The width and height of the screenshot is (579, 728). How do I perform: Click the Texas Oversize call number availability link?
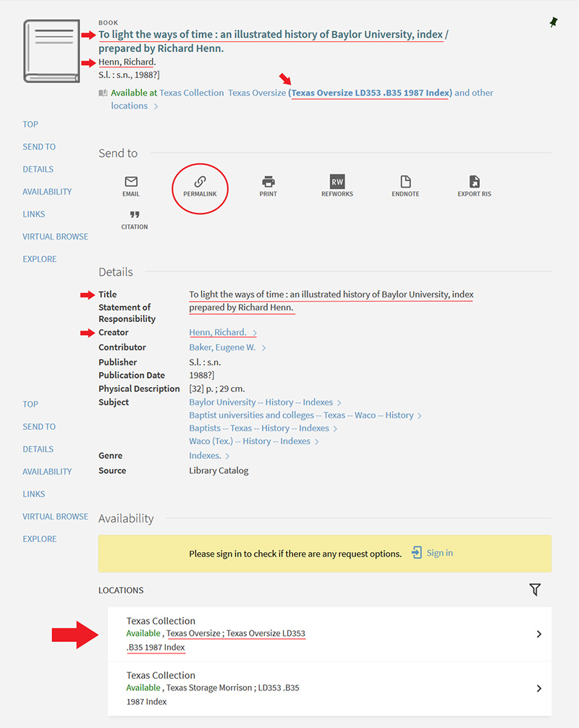pyautogui.click(x=370, y=93)
